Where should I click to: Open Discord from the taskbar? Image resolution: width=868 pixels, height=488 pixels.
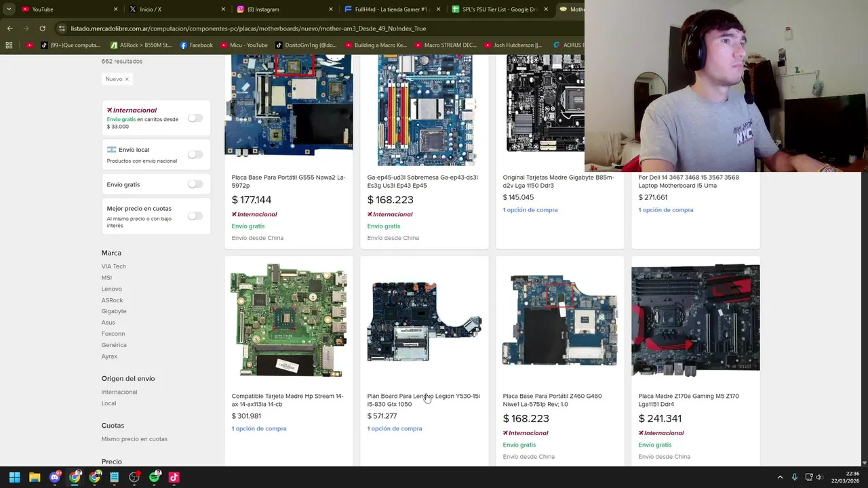(55, 477)
